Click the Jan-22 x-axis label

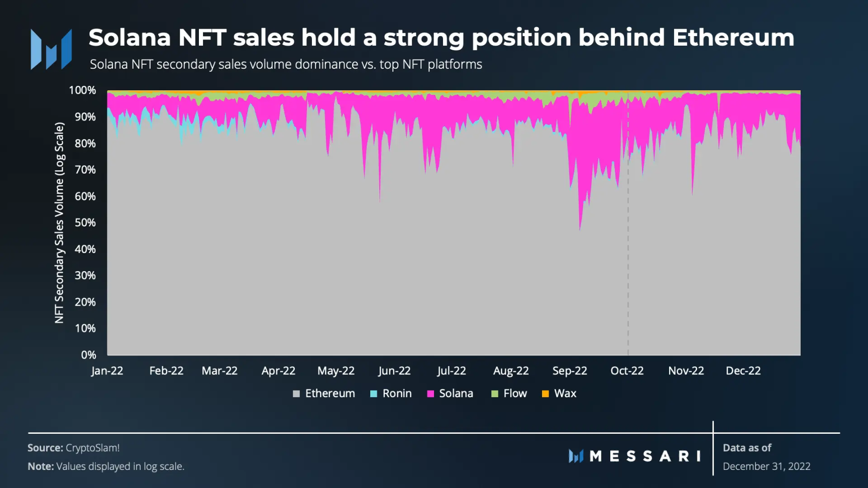click(107, 371)
